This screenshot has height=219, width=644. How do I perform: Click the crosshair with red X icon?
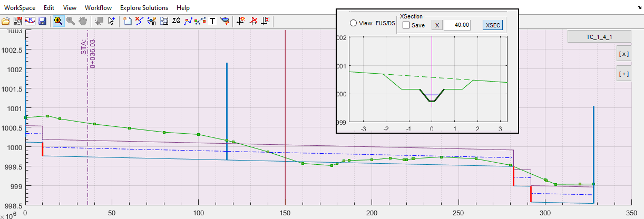[x=253, y=21]
